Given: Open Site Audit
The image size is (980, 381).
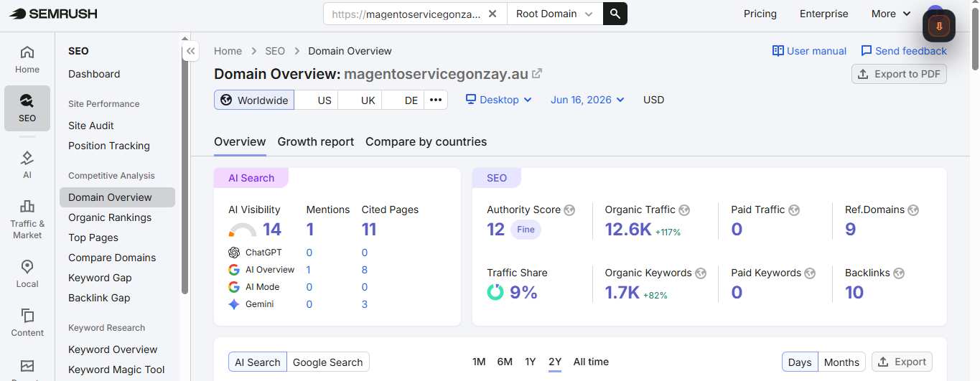Looking at the screenshot, I should tap(91, 126).
